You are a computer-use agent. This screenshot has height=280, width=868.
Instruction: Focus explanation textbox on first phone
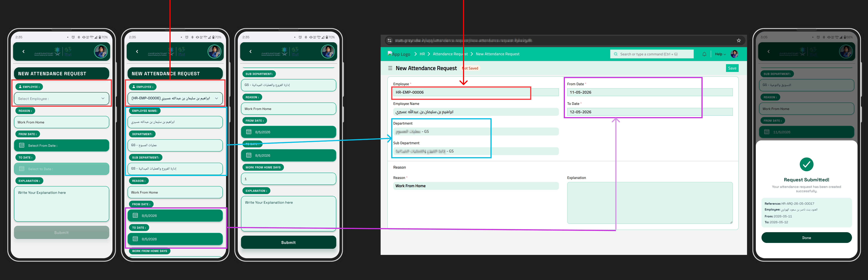62,204
